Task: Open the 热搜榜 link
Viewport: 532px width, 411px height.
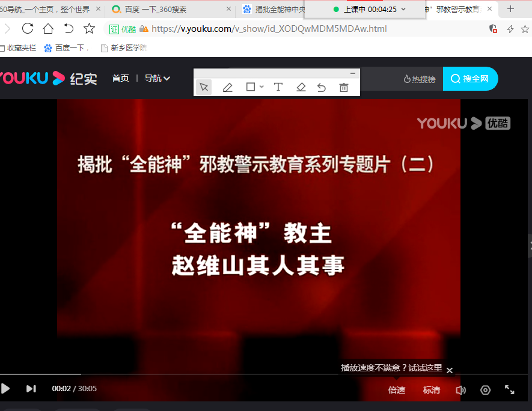Action: [x=420, y=79]
